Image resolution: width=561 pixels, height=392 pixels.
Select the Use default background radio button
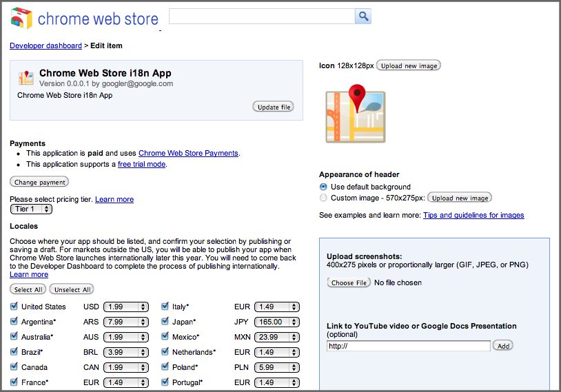pos(323,187)
